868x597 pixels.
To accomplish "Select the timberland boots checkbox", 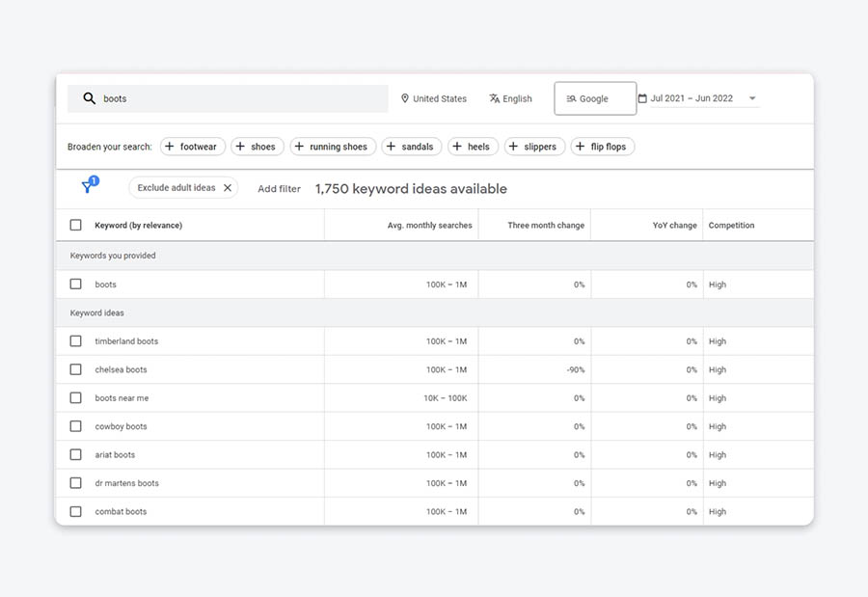I will point(75,341).
